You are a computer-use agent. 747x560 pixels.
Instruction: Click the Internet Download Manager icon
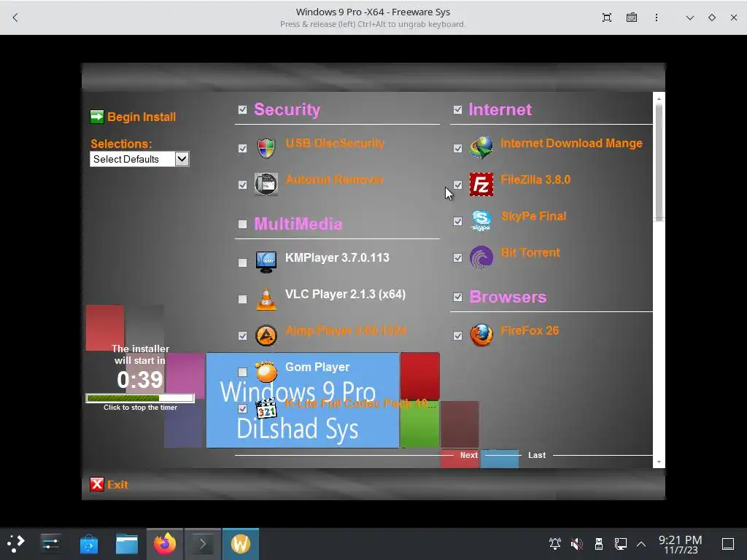[481, 147]
